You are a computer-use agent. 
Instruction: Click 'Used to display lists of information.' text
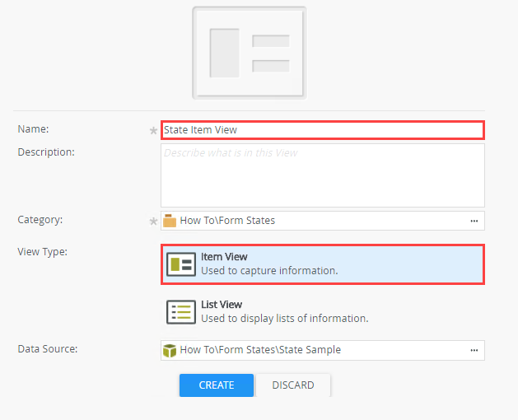[x=285, y=318]
